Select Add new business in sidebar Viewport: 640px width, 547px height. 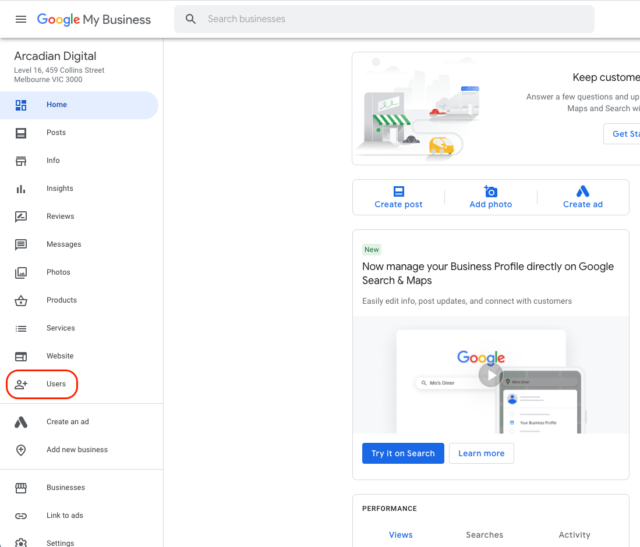tap(79, 449)
